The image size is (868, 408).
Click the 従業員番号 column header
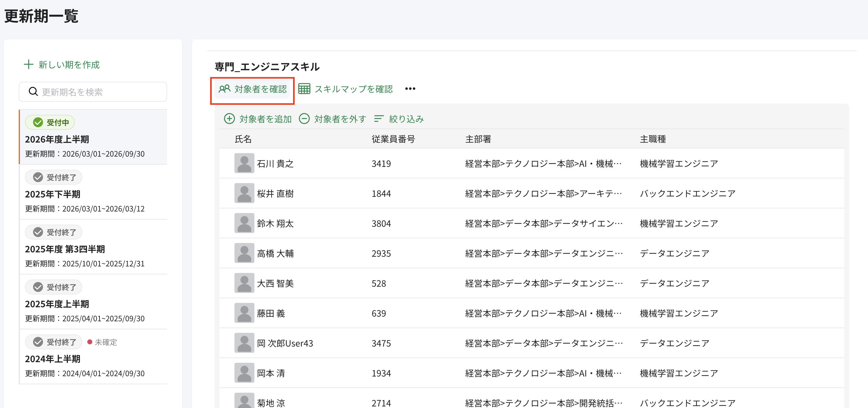(x=393, y=139)
